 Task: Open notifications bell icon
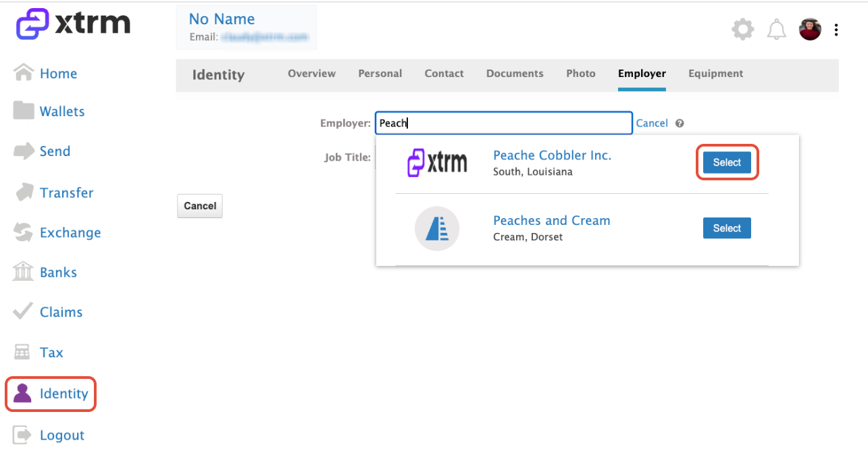point(777,29)
